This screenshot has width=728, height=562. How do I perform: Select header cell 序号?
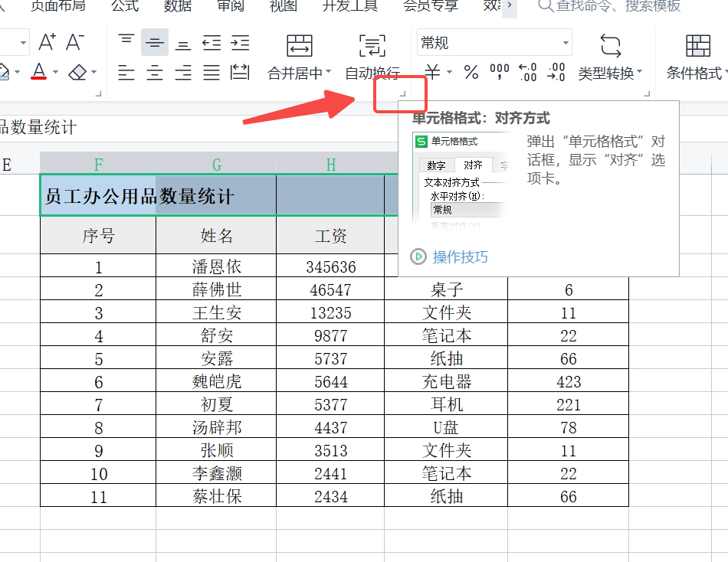98,235
